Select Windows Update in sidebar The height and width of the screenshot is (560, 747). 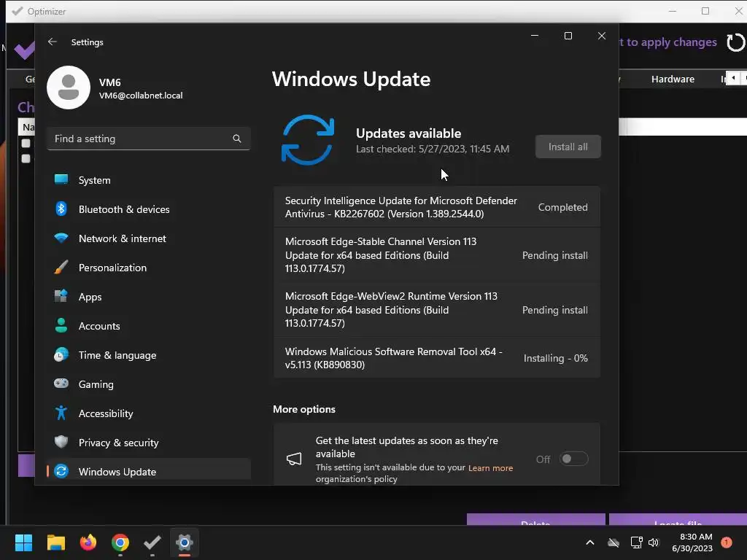pyautogui.click(x=149, y=471)
